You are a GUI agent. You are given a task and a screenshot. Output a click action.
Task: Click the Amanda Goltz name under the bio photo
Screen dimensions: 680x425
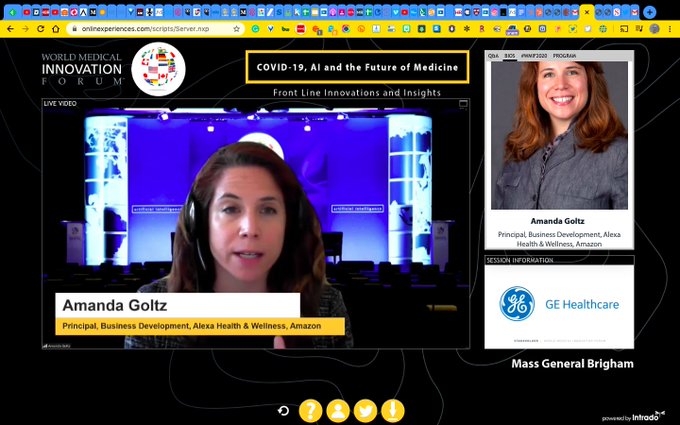click(x=557, y=221)
